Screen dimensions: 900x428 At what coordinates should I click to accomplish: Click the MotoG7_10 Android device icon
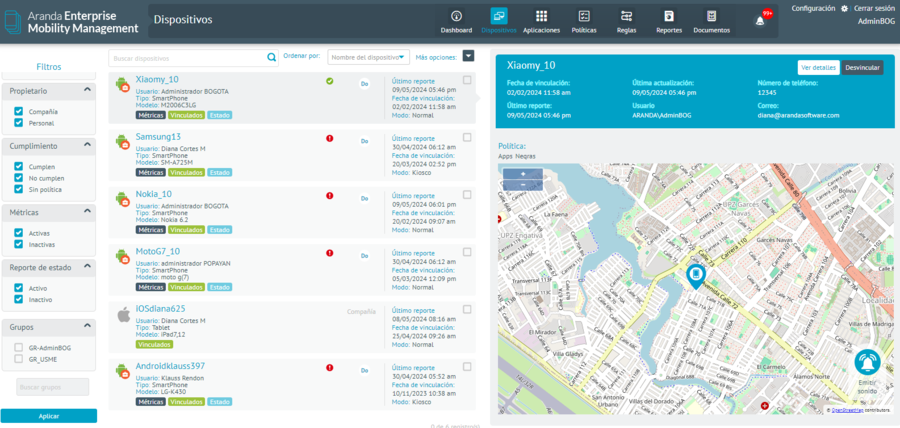click(x=122, y=256)
